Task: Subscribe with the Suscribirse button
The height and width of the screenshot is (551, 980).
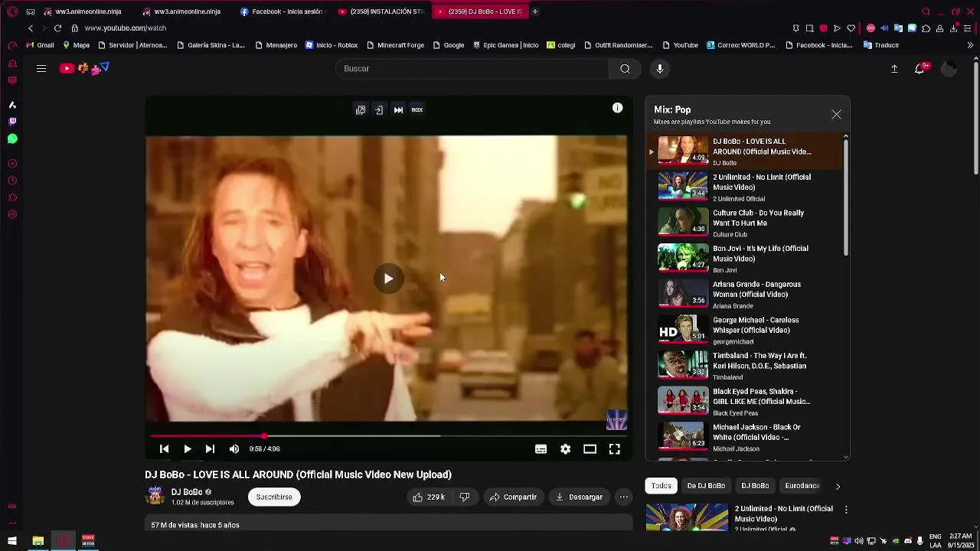Action: point(274,497)
